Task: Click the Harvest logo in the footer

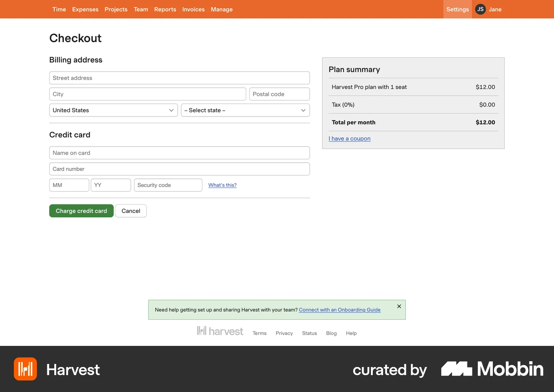Action: [220, 331]
